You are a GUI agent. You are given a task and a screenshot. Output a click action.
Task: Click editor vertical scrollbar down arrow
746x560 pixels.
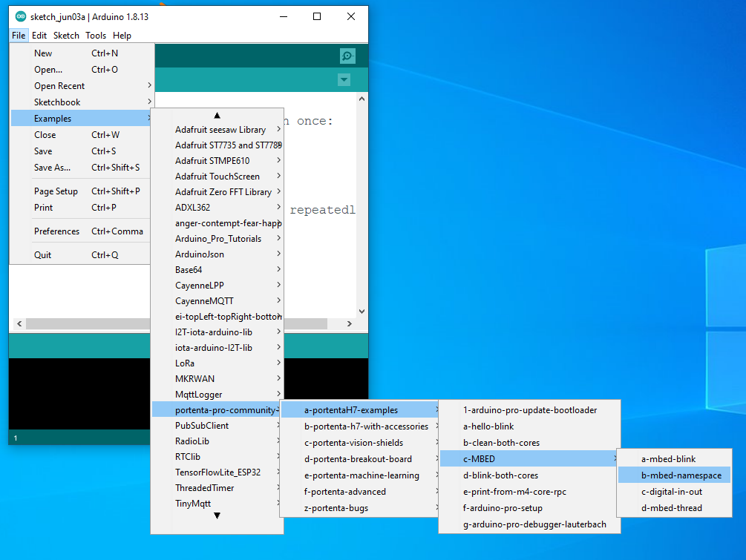[362, 312]
